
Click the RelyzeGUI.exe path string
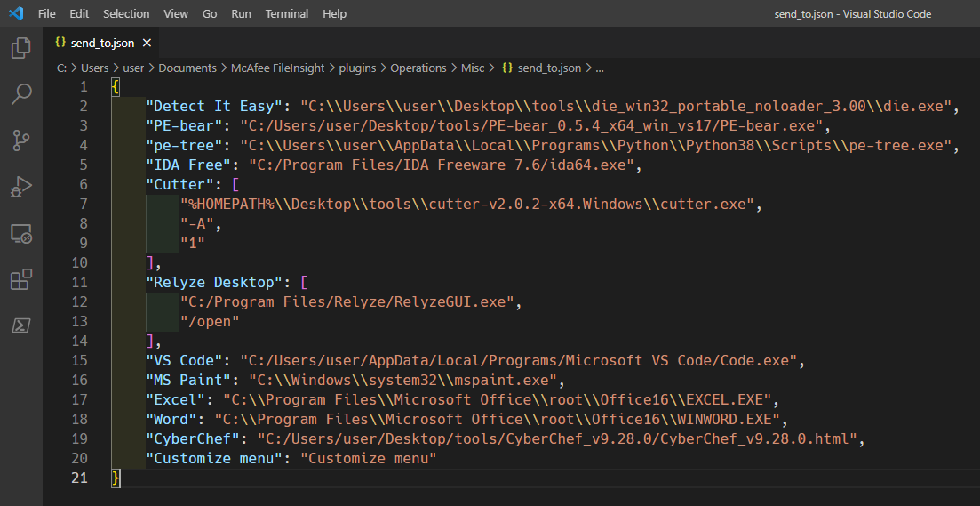(347, 301)
